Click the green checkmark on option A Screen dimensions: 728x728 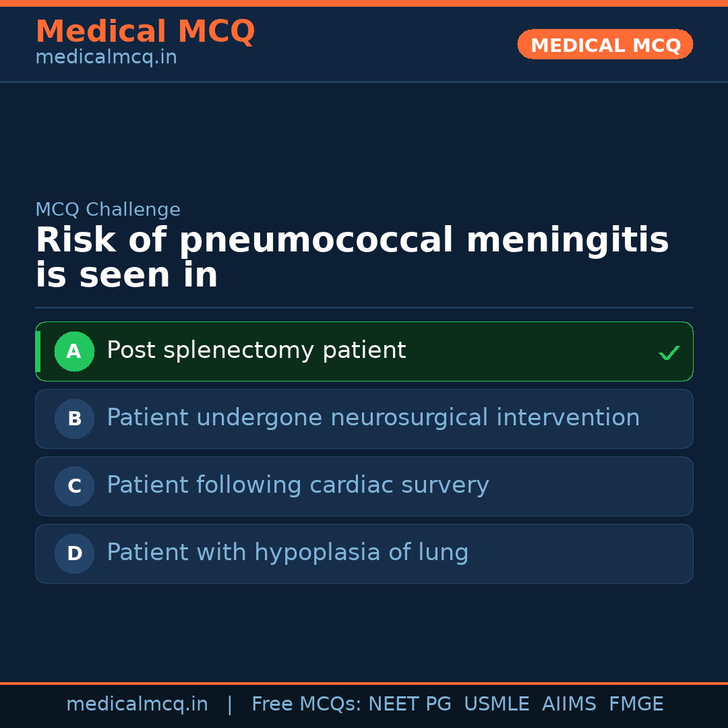[x=669, y=353]
